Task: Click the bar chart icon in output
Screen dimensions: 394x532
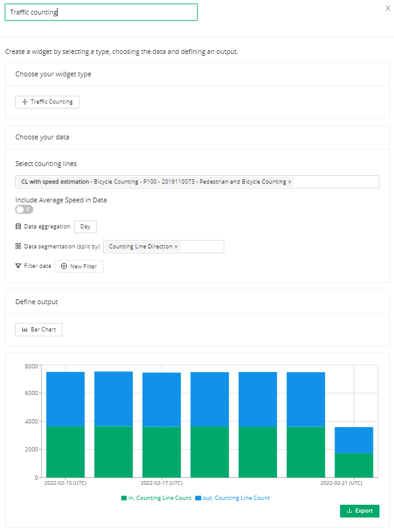Action: (25, 330)
